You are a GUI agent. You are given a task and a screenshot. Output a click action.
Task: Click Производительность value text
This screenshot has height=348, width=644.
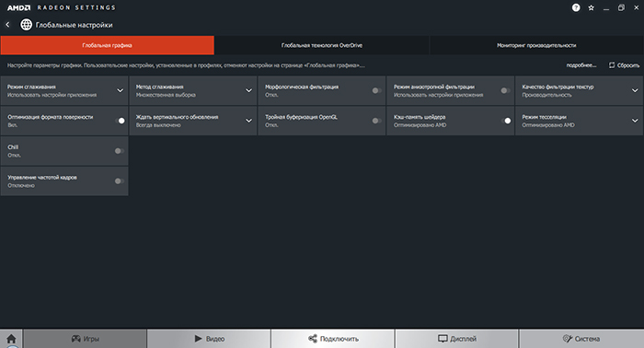coord(546,95)
